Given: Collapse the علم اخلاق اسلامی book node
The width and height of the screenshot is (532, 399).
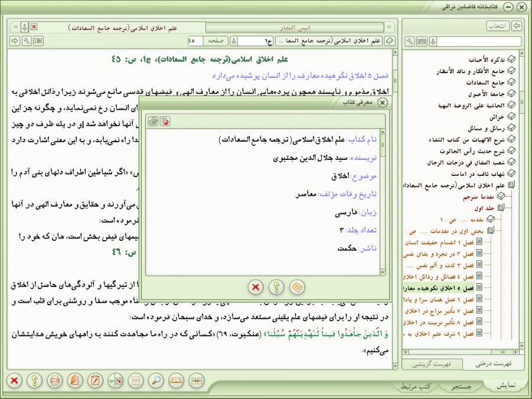Looking at the screenshot, I should [x=511, y=185].
